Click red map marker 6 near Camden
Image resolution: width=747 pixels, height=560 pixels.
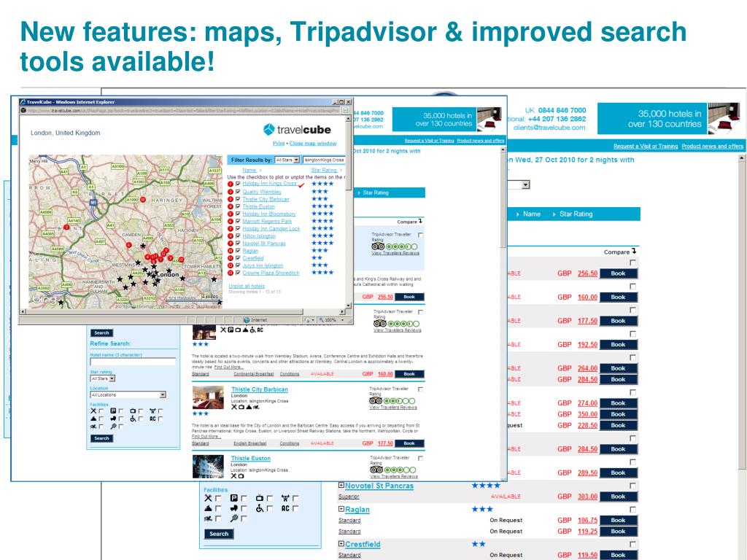[x=128, y=245]
